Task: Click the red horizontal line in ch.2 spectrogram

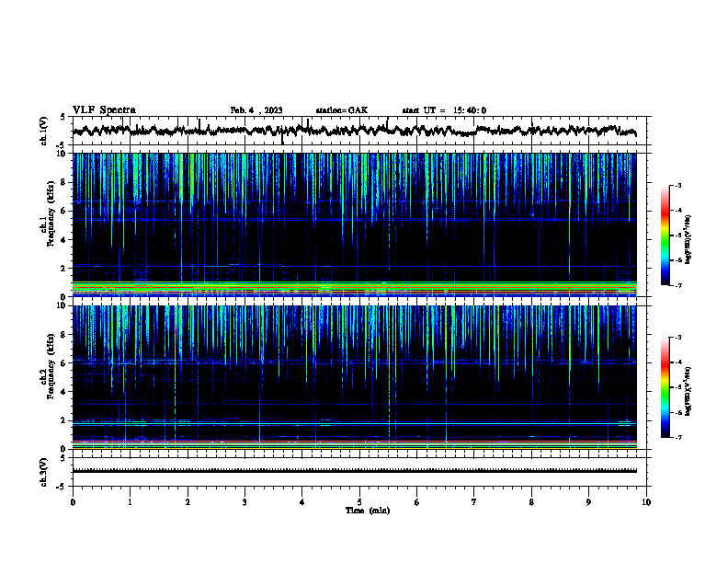Action: pos(354,442)
